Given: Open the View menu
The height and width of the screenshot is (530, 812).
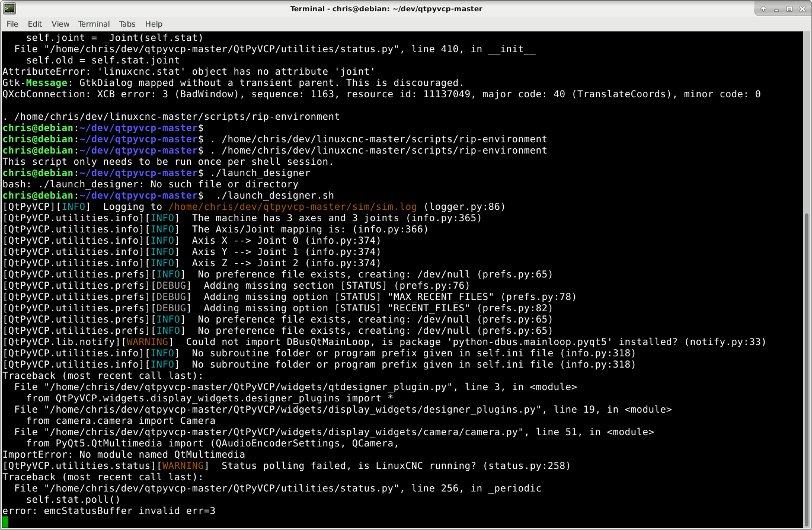Looking at the screenshot, I should [60, 24].
